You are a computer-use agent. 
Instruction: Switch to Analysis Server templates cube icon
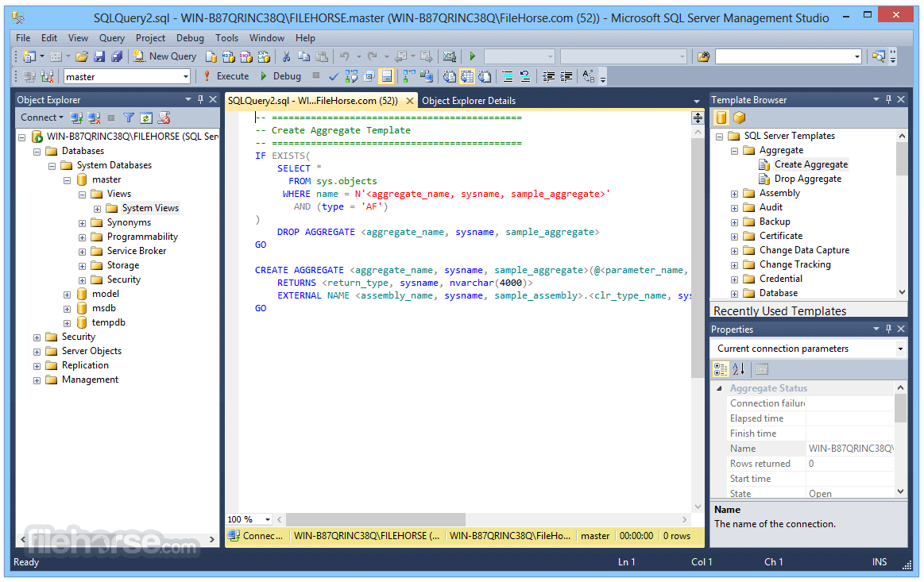[739, 118]
